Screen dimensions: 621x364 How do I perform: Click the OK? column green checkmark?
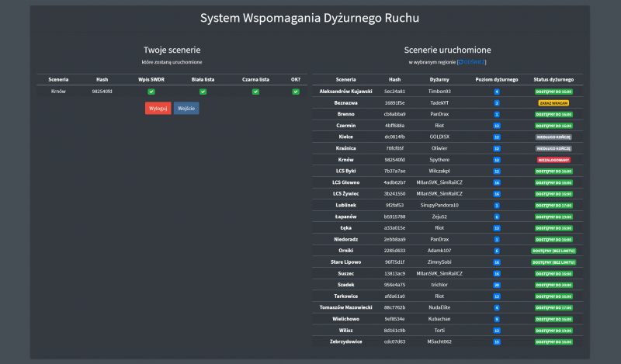coord(296,92)
